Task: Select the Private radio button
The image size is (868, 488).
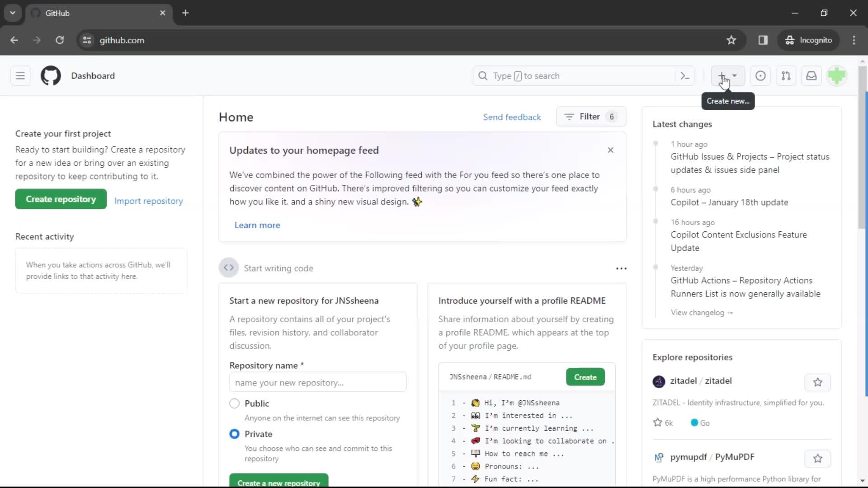Action: pos(234,434)
